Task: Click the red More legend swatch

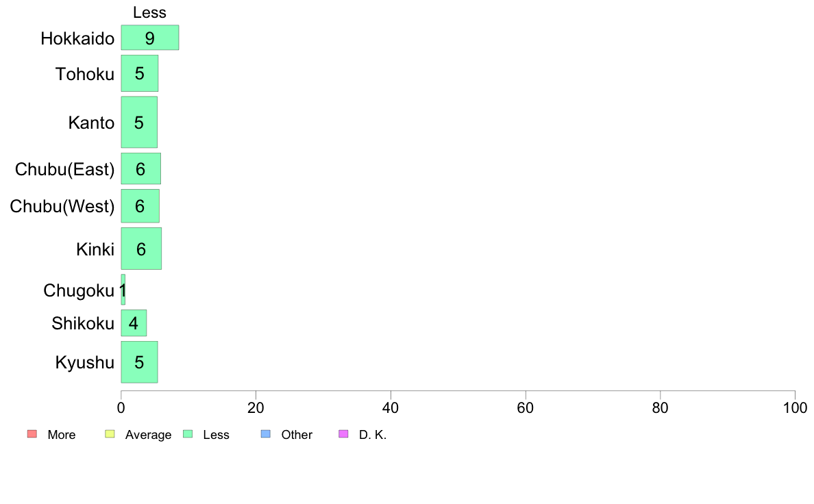Action: 32,434
